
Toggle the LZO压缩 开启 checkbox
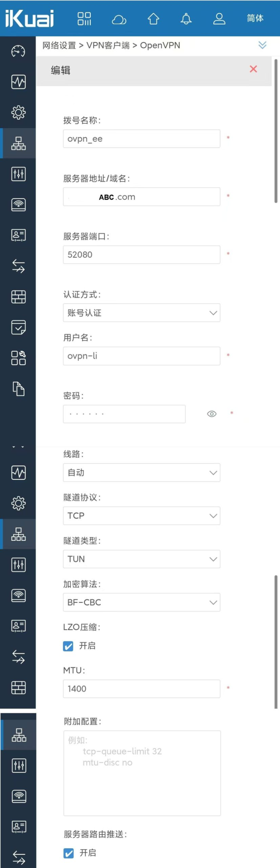click(x=68, y=646)
